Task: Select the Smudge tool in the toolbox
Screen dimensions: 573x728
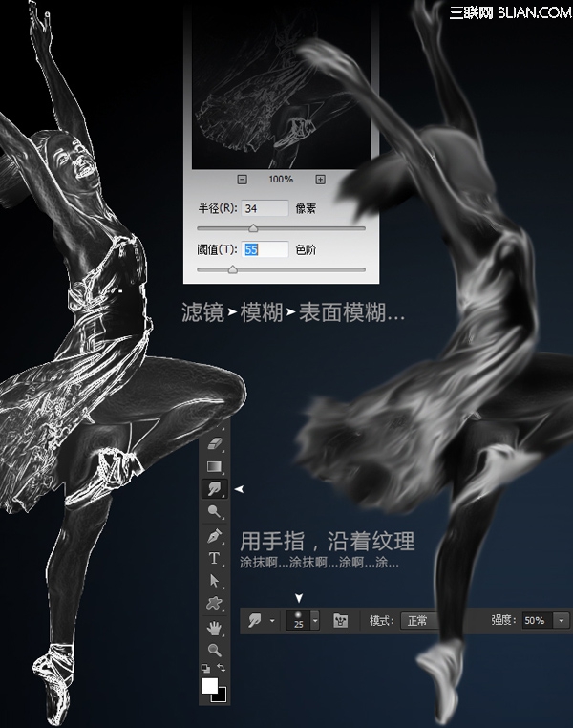Action: pyautogui.click(x=214, y=489)
